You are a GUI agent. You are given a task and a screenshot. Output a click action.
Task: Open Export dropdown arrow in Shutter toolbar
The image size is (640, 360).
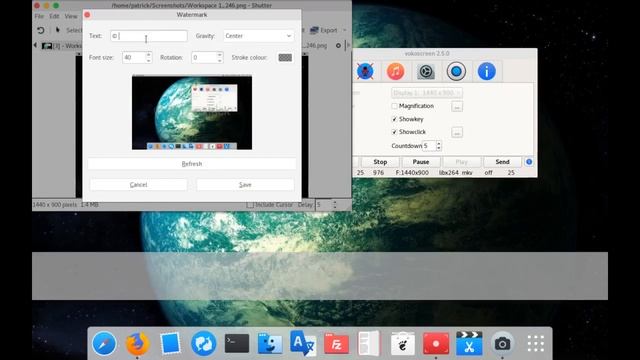pyautogui.click(x=344, y=30)
